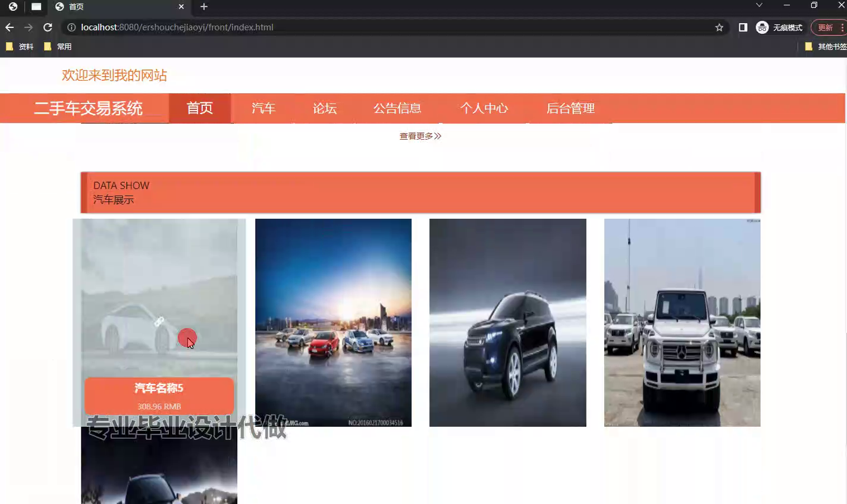
Task: Click the DATA SHOW heading text
Action: click(x=121, y=185)
